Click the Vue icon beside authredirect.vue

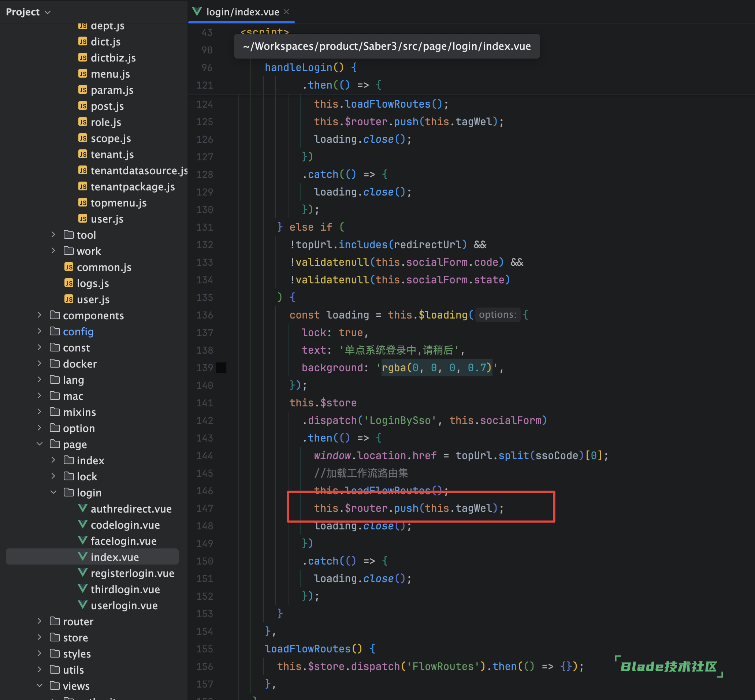[x=83, y=508]
